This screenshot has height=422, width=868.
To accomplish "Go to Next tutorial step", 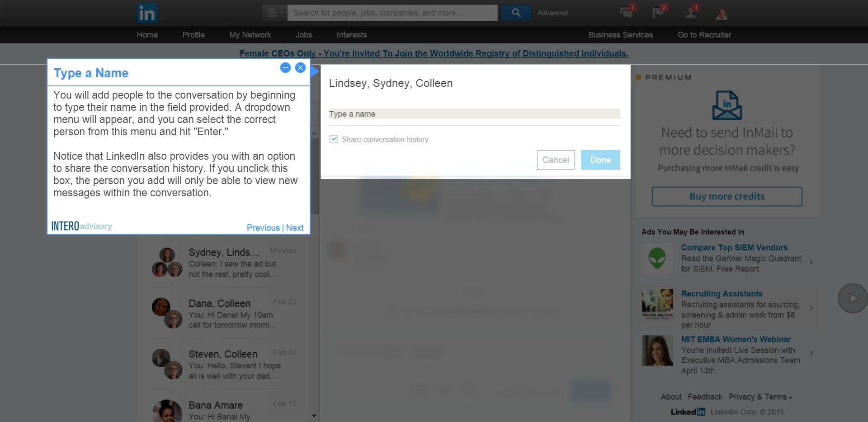I will (295, 228).
